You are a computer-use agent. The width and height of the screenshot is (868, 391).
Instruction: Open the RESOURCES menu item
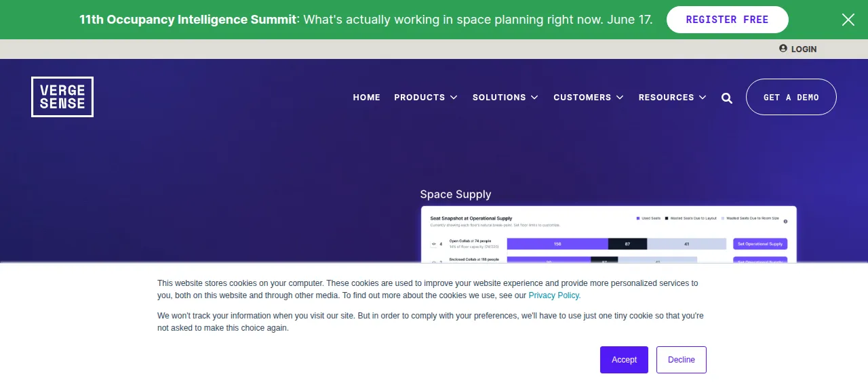tap(667, 98)
